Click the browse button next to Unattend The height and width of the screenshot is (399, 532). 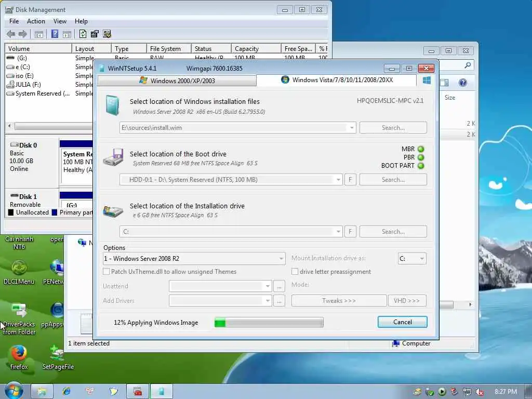279,286
